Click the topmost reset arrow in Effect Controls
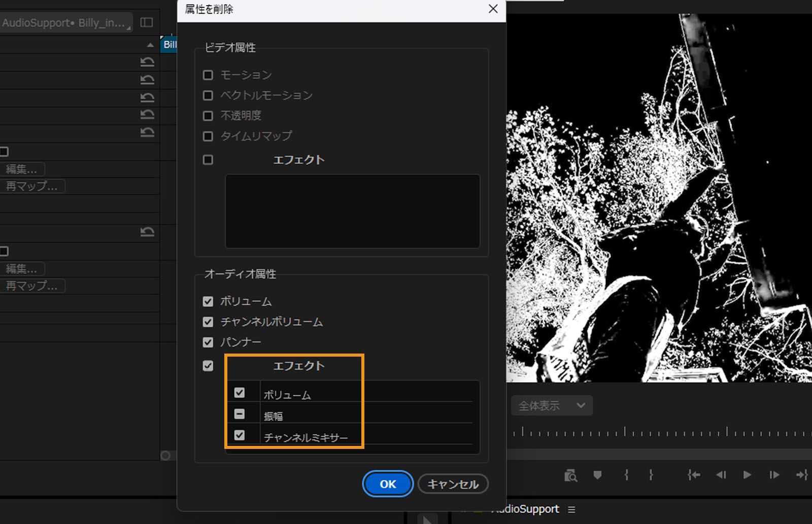 pos(147,62)
